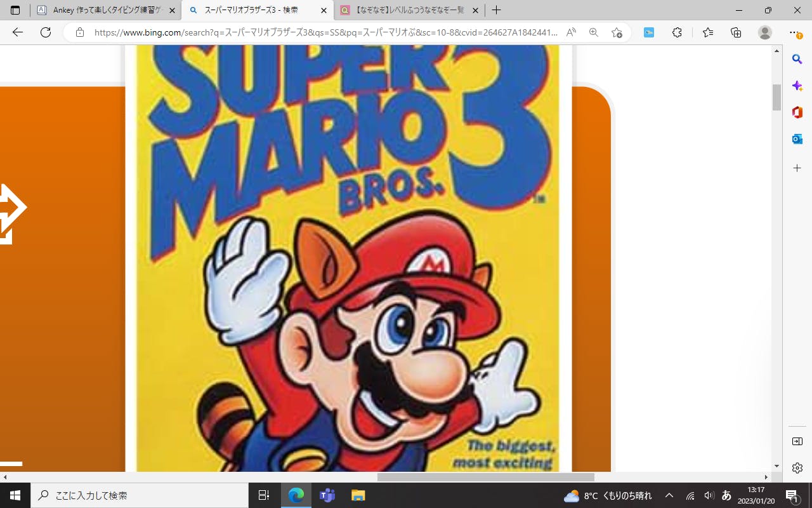This screenshot has height=508, width=812.
Task: Click the Bing URL address bar
Action: tap(324, 32)
